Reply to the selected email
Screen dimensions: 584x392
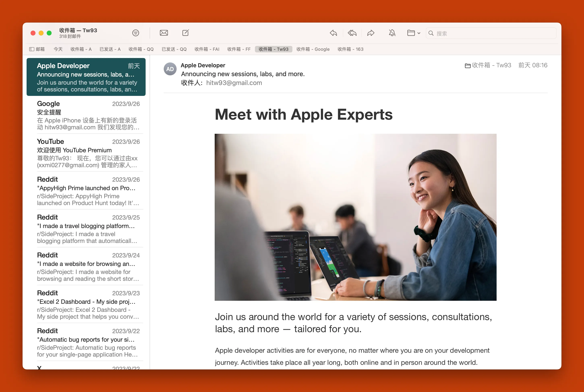click(x=333, y=33)
